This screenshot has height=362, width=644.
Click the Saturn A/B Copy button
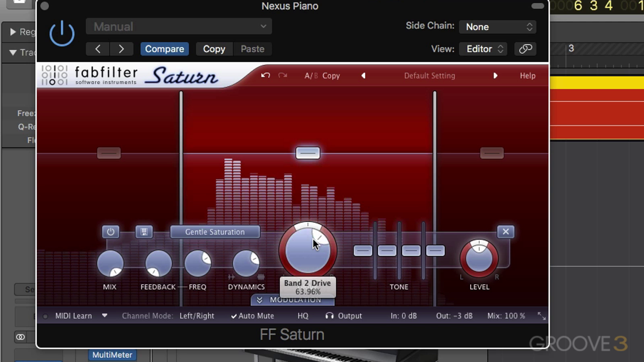[331, 76]
